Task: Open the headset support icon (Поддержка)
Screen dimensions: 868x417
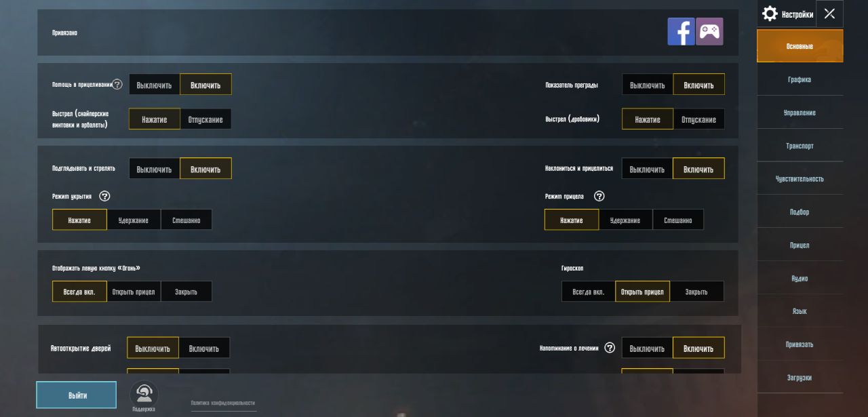Action: pos(144,395)
